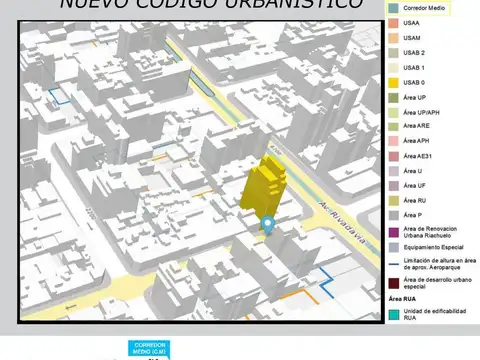
Task: Click the 'Área UP' legend label
Action: [414, 97]
